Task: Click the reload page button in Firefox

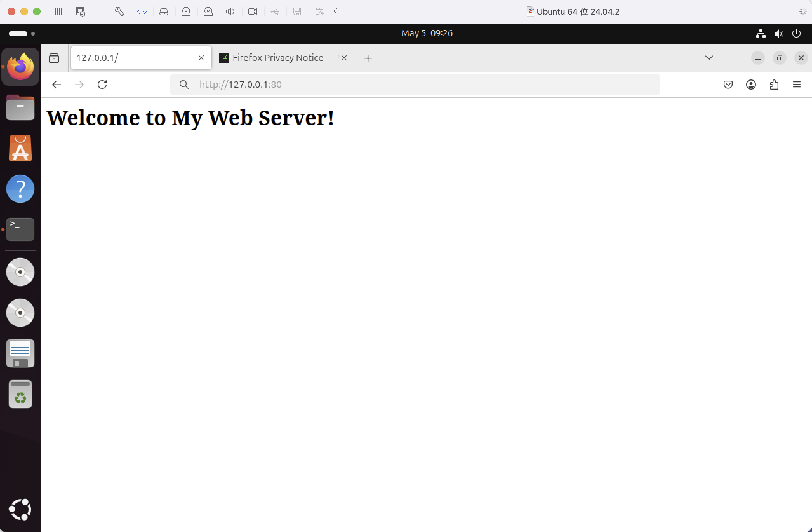Action: 102,84
